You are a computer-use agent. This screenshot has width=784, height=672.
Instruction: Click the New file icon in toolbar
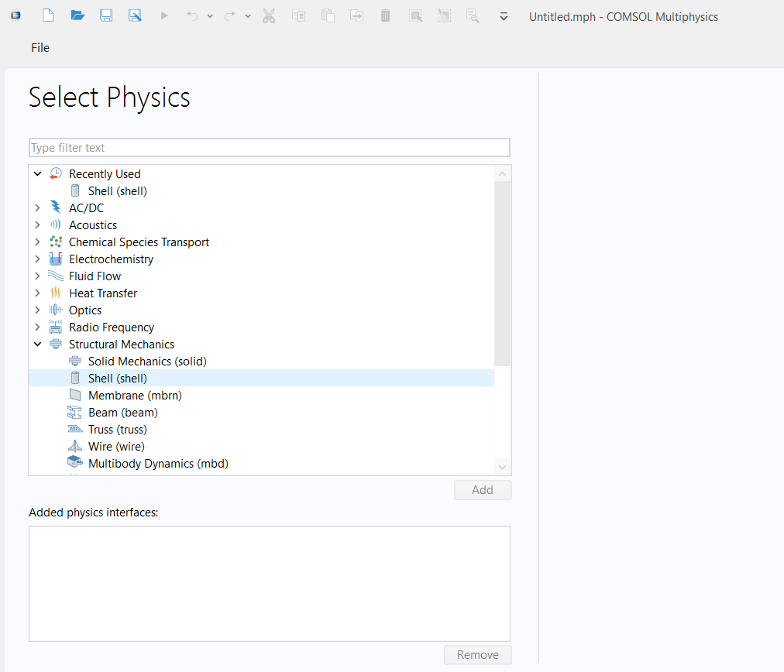point(48,15)
